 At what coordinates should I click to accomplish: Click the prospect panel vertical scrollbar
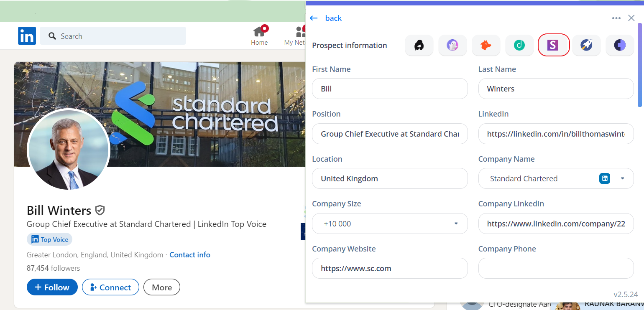click(x=639, y=65)
